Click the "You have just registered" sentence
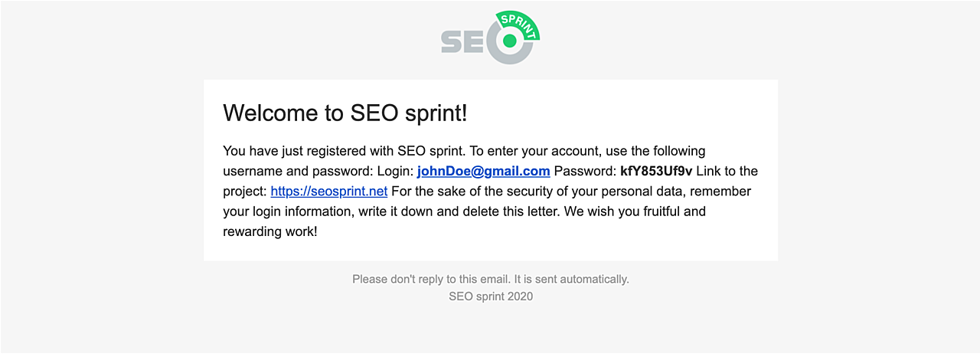980x354 pixels. pos(306,151)
